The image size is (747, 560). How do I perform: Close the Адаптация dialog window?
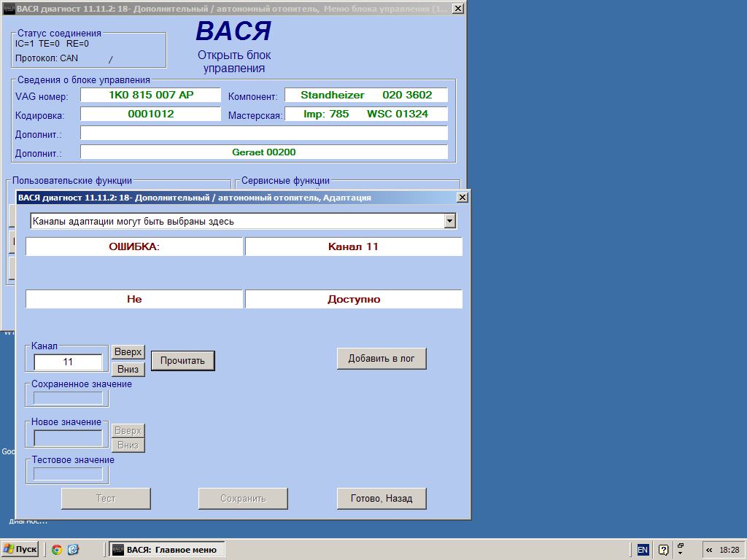462,197
